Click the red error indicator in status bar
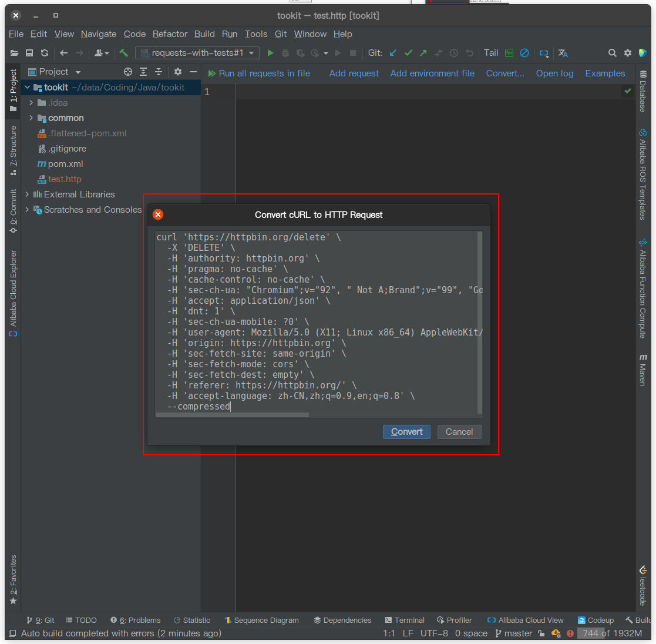Viewport: 656px width, 644px height. coord(570,633)
